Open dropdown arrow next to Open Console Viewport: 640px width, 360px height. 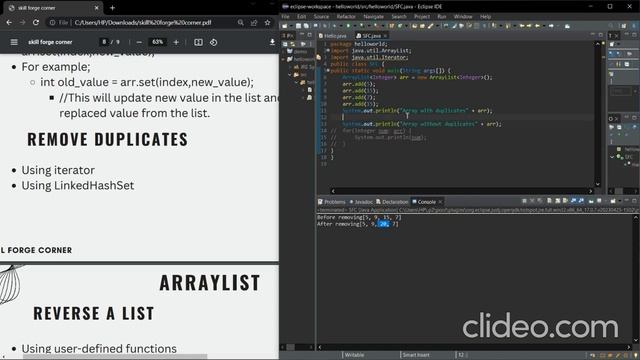620,201
